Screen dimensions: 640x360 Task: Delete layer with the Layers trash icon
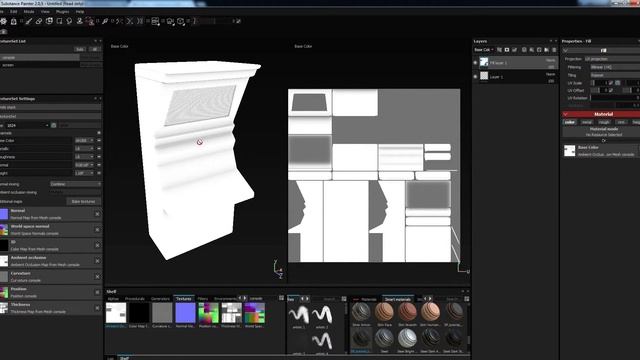pyautogui.click(x=554, y=50)
